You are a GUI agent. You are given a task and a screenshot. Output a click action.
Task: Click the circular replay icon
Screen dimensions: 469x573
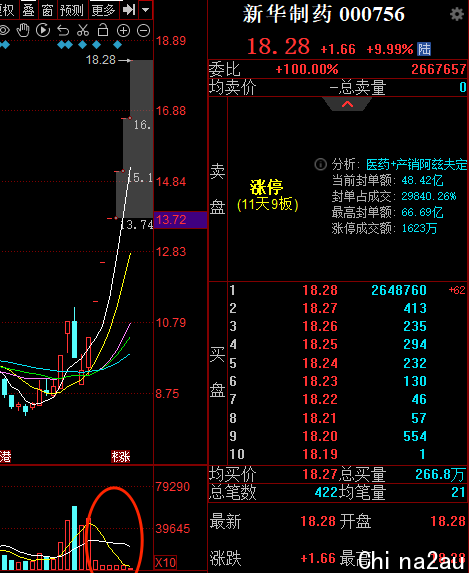[x=43, y=30]
